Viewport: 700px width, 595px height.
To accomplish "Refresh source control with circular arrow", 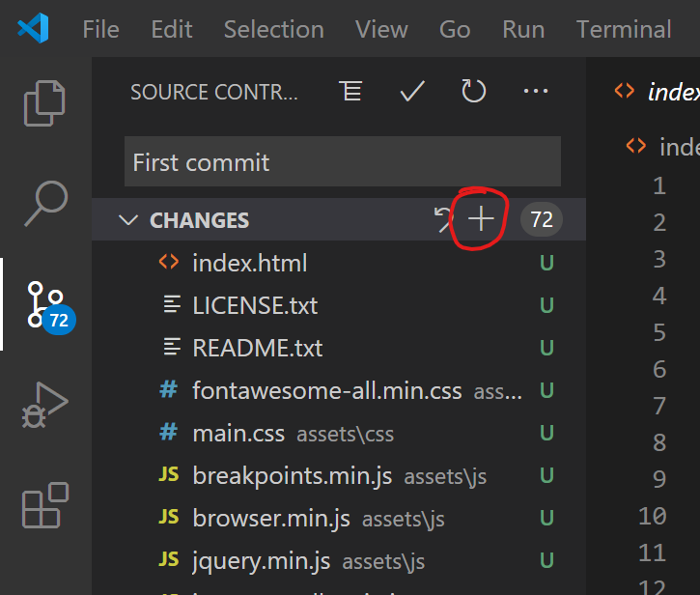I will pyautogui.click(x=473, y=92).
